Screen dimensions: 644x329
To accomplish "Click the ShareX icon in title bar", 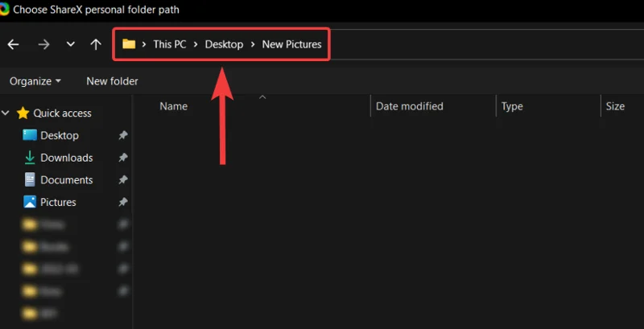I will pyautogui.click(x=4, y=10).
